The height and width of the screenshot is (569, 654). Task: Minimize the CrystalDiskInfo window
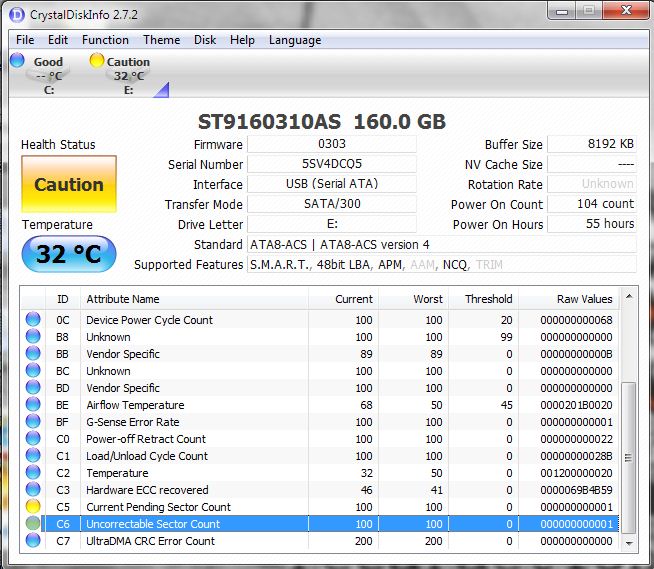(562, 11)
